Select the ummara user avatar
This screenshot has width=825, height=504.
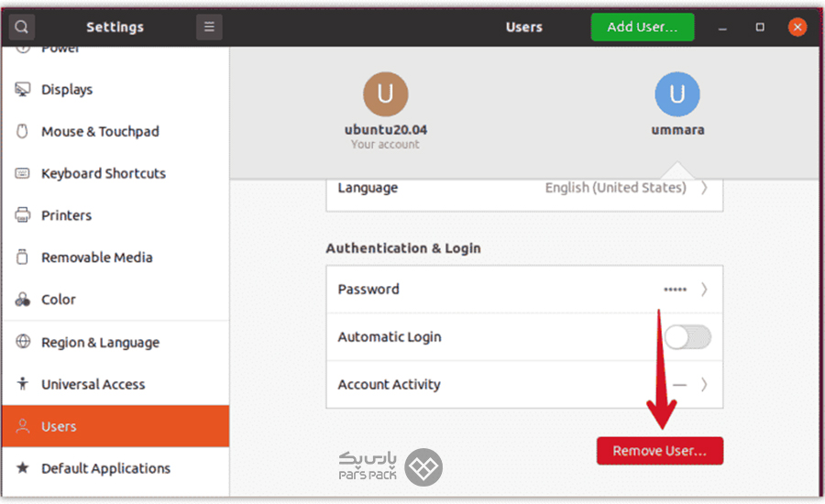(677, 94)
